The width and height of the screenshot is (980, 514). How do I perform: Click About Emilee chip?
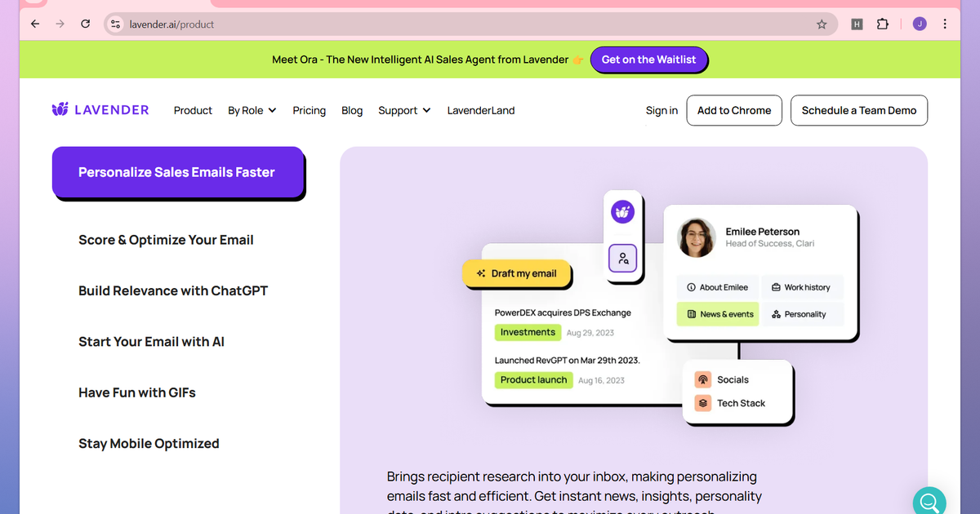pos(718,287)
